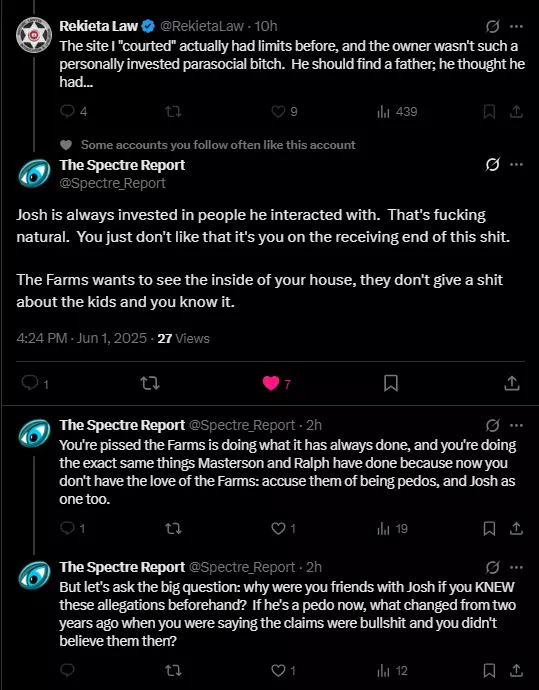
Task: Toggle bookmark on the main Spectre Report tweet
Action: [391, 383]
